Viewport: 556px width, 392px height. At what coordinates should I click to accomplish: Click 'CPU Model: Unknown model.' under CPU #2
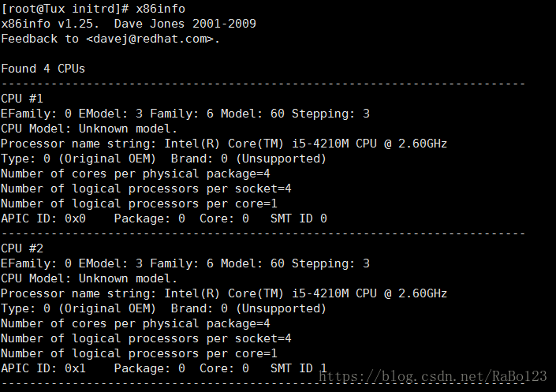tap(88, 278)
